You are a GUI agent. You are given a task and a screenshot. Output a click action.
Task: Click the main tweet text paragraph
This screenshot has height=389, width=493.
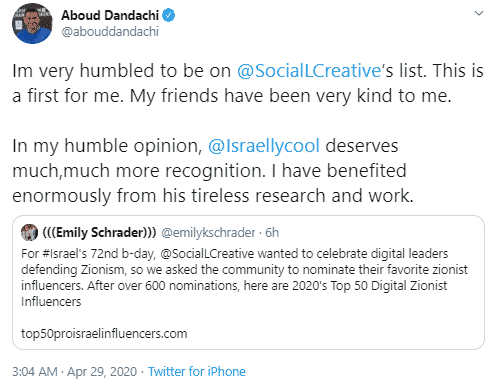pyautogui.click(x=248, y=133)
